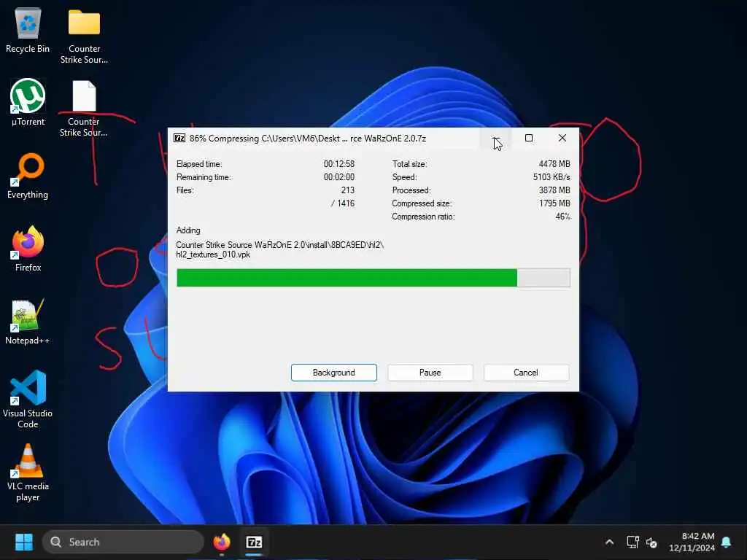This screenshot has height=560, width=747.
Task: Select the Notepad++ desktop shortcut
Action: point(28,322)
